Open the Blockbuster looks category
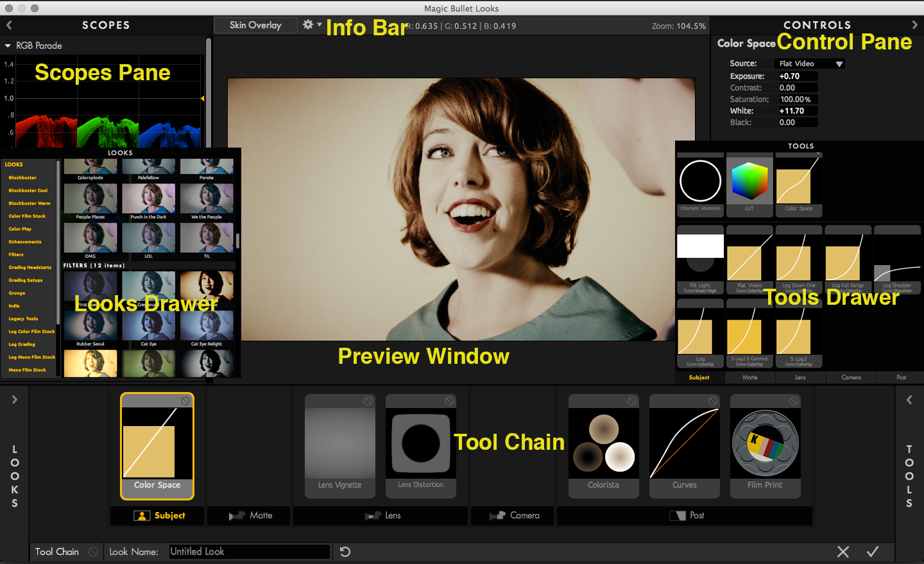This screenshot has width=924, height=564. 22,178
